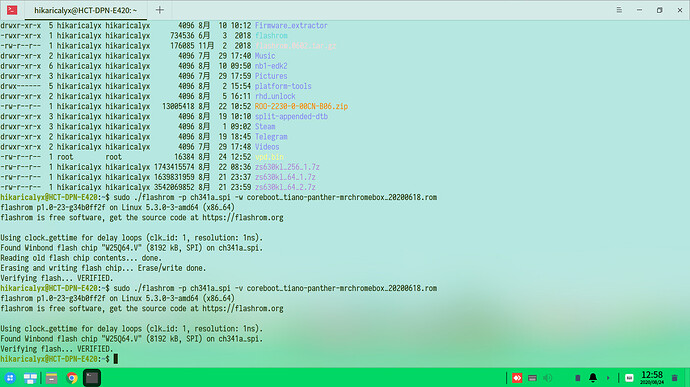Open the keyboard layout indicator icon

pos(629,378)
